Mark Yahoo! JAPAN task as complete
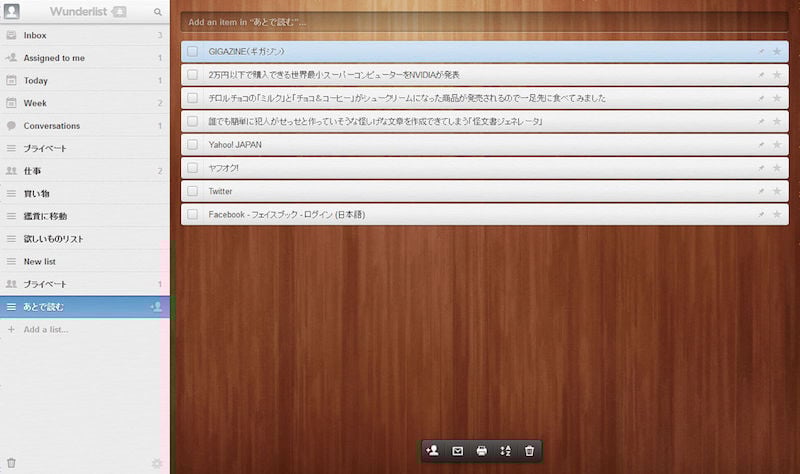The width and height of the screenshot is (800, 474). [x=193, y=144]
